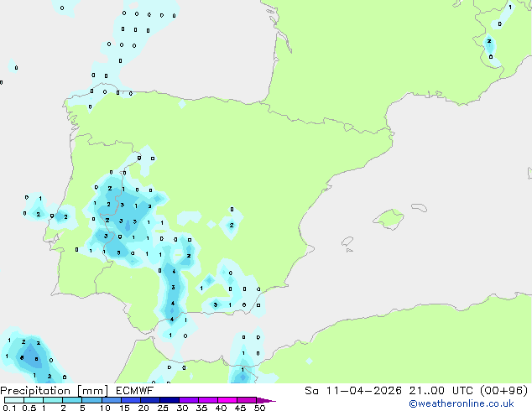The image size is (532, 411).
Task: Pick the 5–10 mm light blue legend swatch
Action: [91, 400]
